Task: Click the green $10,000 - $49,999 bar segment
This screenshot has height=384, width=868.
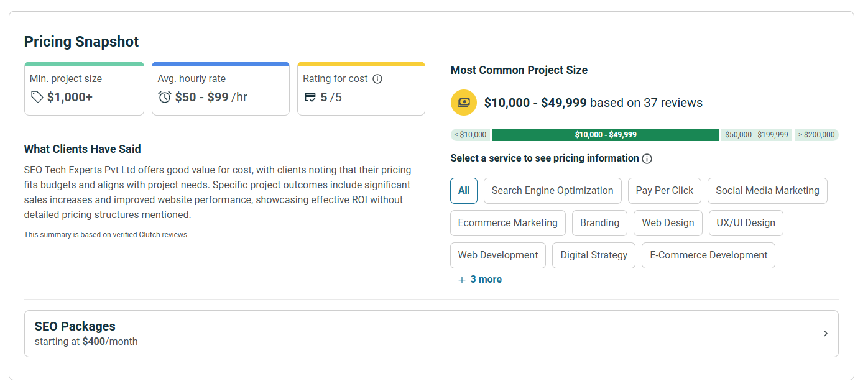Action: 606,135
